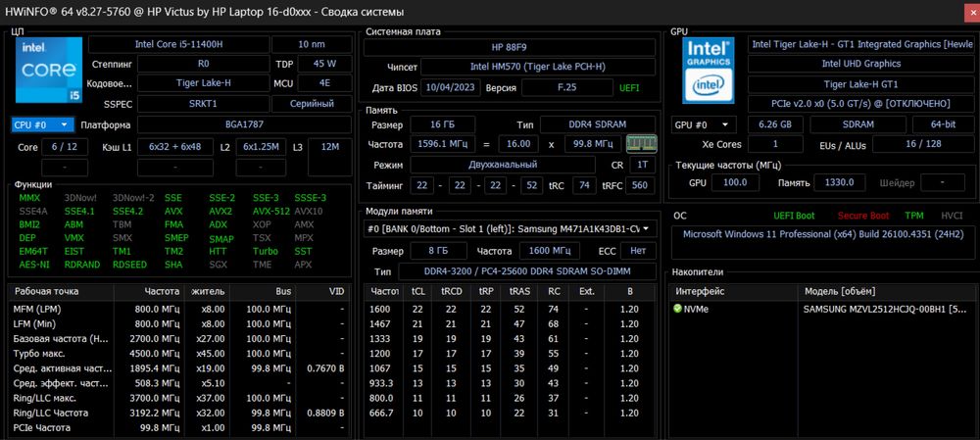Click the AES-NI feature flag
Viewport: 980px width, 440px height.
33,265
